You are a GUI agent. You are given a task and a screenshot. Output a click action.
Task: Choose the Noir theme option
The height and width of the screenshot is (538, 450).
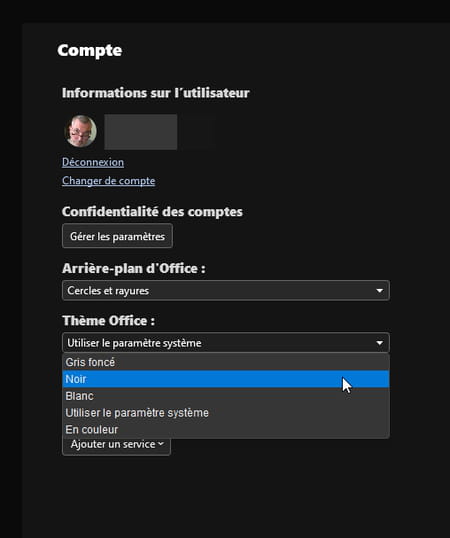(x=226, y=379)
